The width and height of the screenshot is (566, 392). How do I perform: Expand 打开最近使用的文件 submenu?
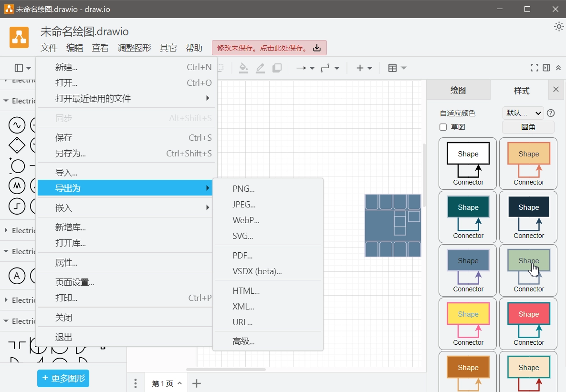[126, 98]
